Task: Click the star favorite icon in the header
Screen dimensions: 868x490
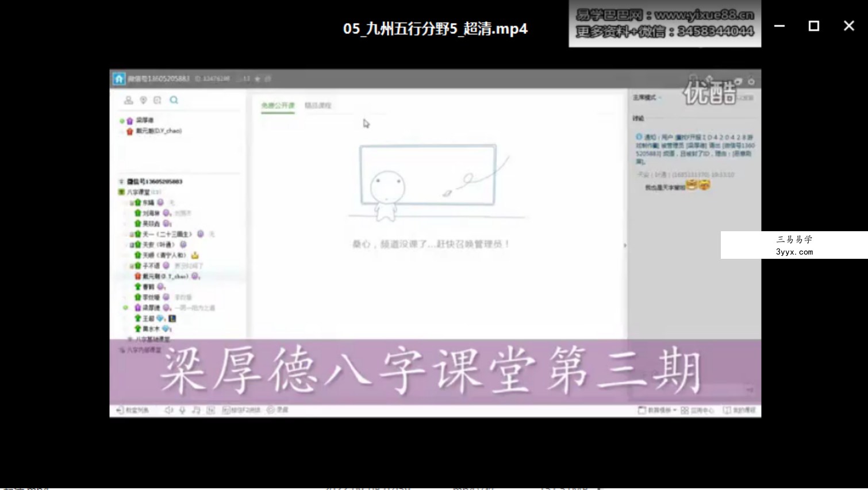Action: pos(257,79)
